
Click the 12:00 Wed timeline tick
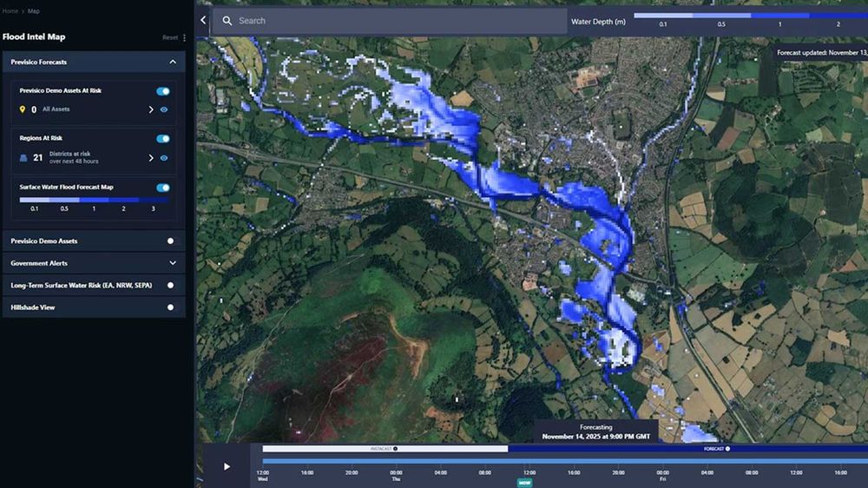coord(263,476)
